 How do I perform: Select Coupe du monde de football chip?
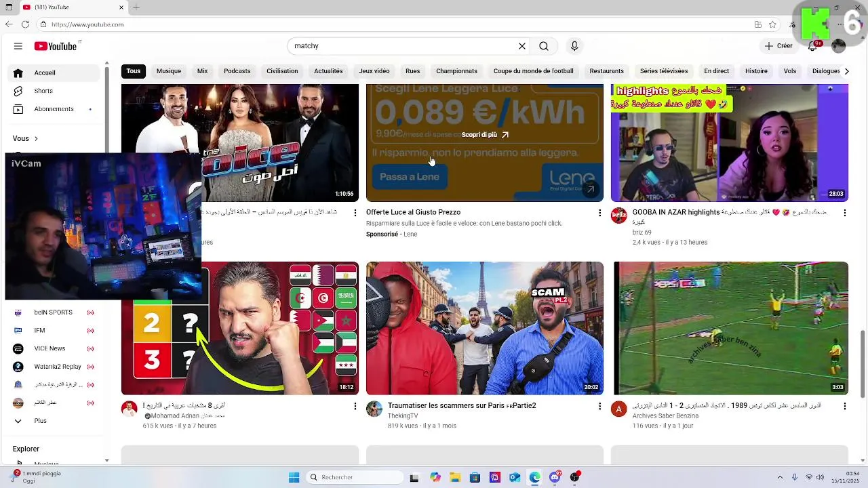click(534, 71)
